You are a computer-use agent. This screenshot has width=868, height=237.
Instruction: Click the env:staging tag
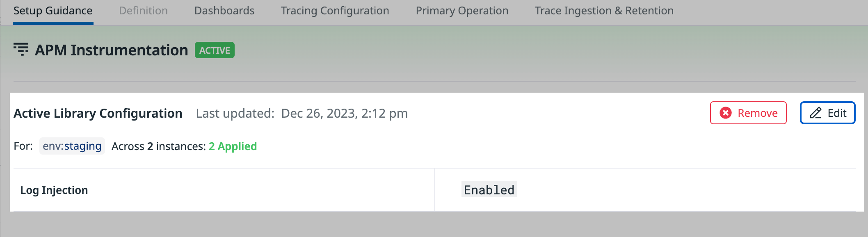72,146
